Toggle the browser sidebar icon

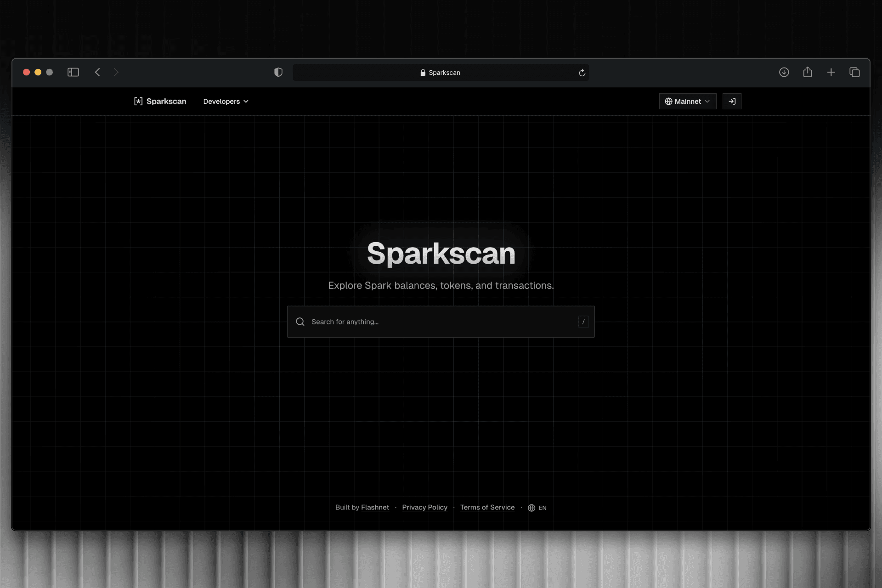click(73, 72)
